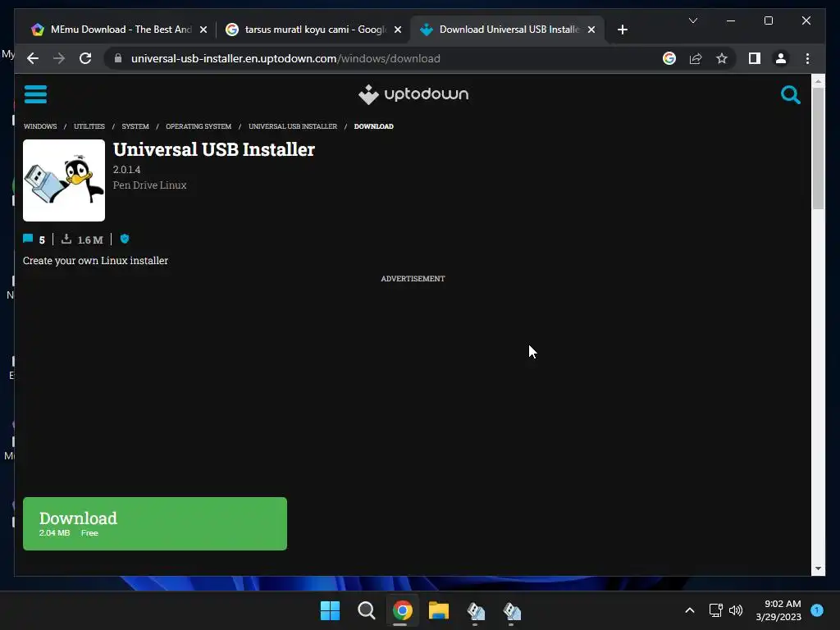Reload the page with the refresh icon
This screenshot has height=630, width=840.
85,58
